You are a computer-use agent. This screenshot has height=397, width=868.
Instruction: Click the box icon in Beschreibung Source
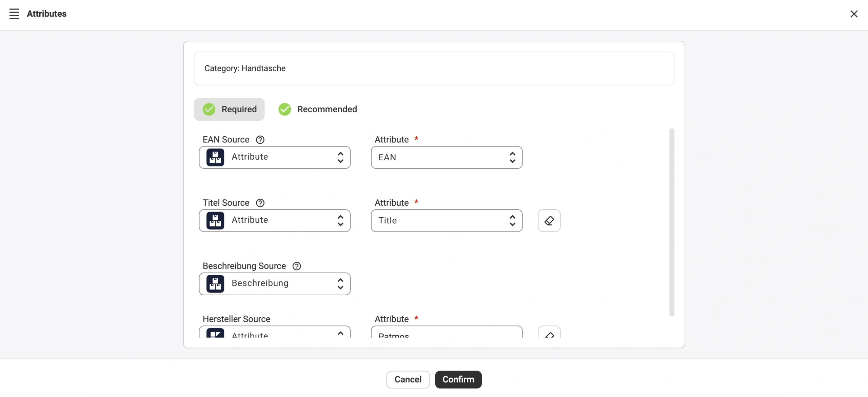pyautogui.click(x=215, y=284)
